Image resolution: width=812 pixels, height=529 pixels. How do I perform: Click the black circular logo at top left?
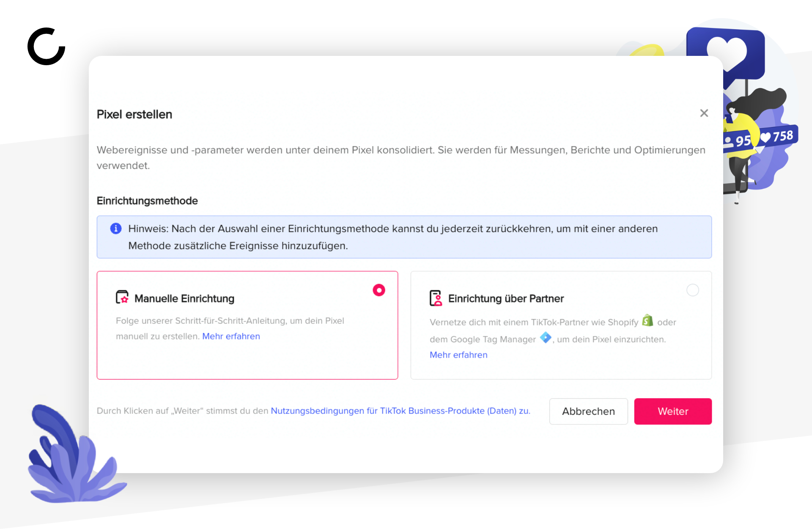pos(47,47)
